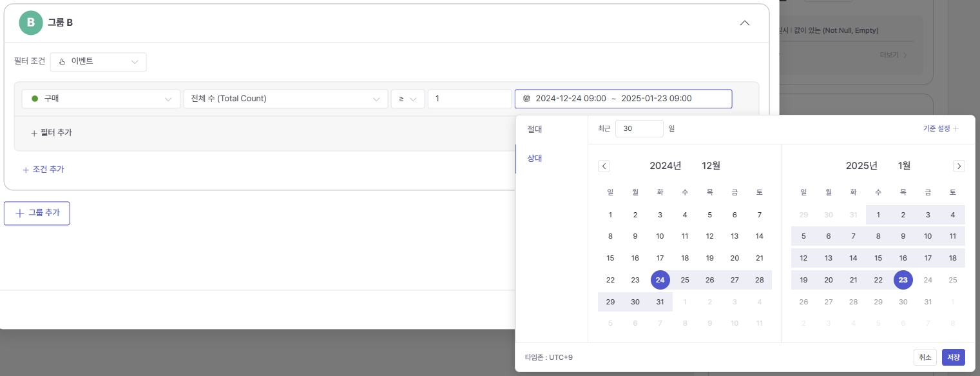Click the 최근 days input showing 30
980x376 pixels.
click(x=639, y=129)
